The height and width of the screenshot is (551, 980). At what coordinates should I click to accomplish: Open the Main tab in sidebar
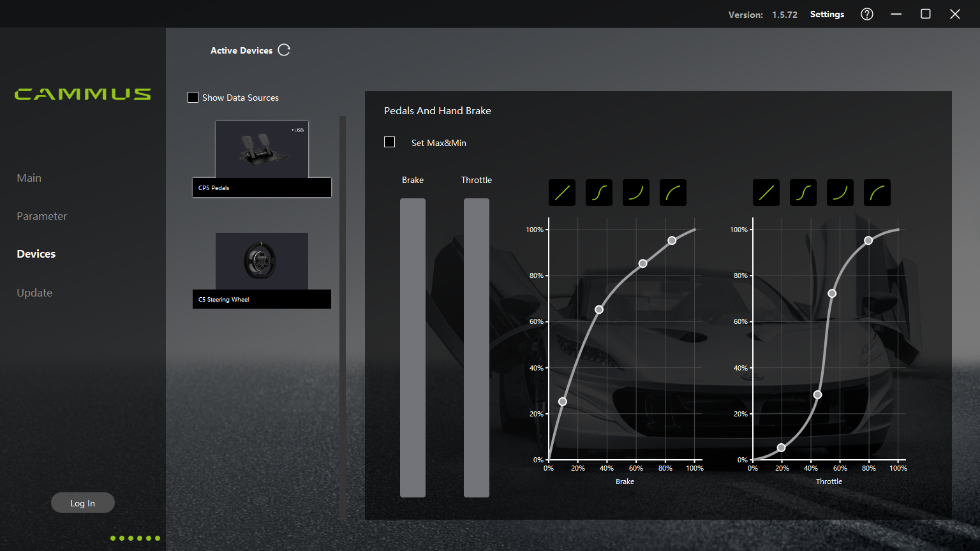29,178
